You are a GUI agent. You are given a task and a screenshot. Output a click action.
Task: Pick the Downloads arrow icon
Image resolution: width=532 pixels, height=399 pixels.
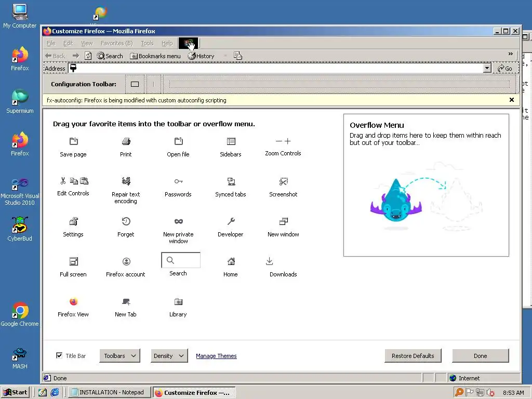[x=270, y=261]
